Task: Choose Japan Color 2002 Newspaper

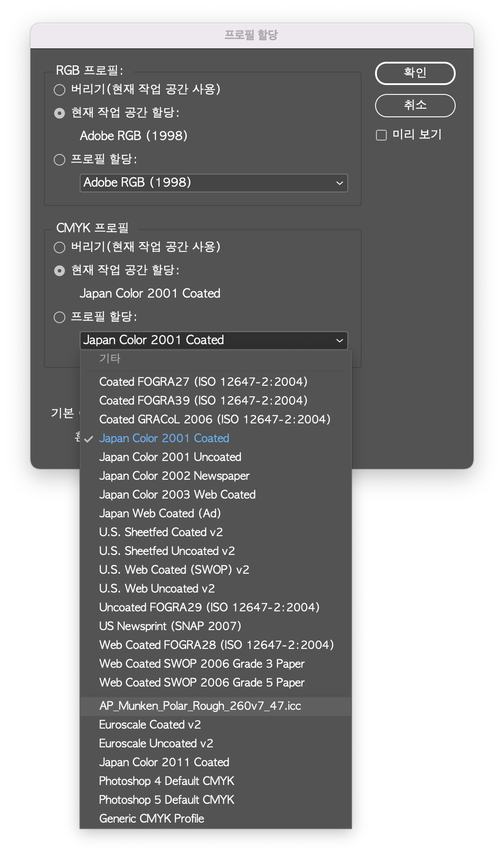Action: [x=216, y=476]
